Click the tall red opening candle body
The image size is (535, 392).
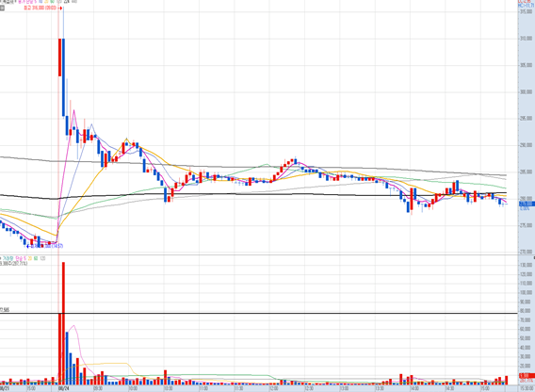coord(60,57)
